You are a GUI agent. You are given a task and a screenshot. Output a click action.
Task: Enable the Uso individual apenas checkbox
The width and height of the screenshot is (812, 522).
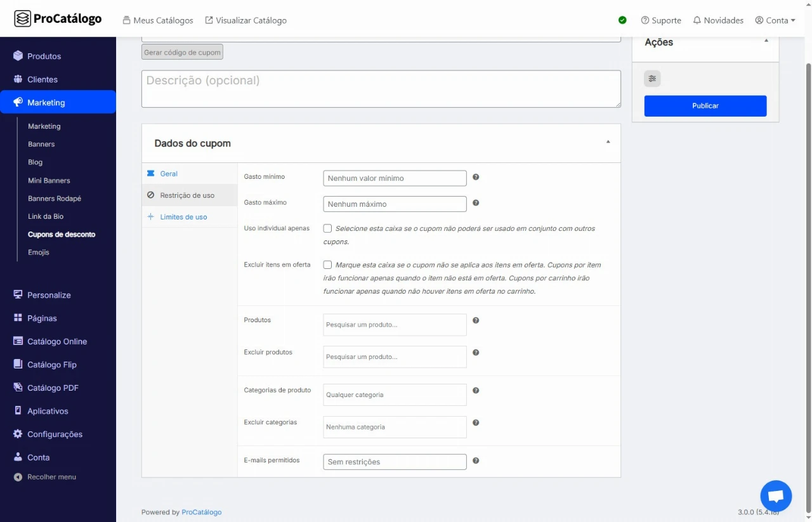click(x=327, y=228)
